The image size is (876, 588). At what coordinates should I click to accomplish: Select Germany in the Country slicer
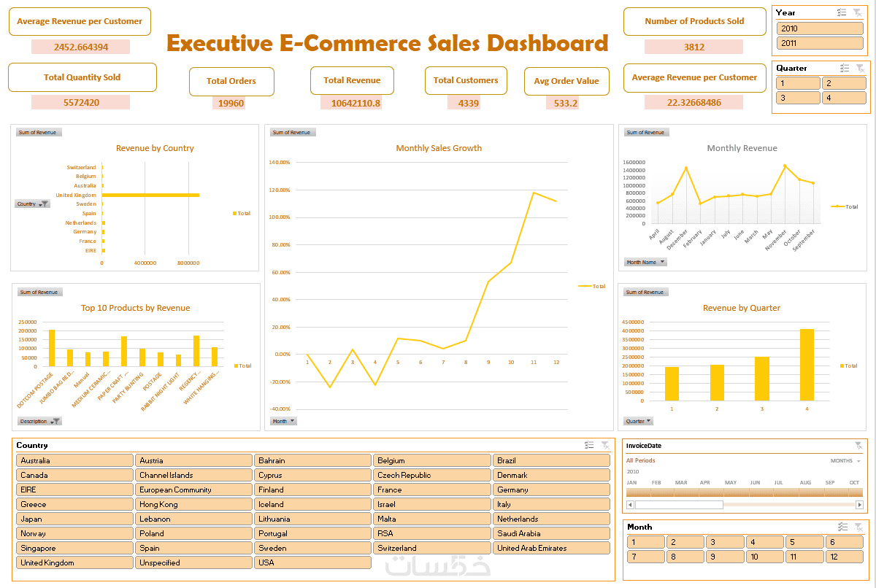(551, 490)
